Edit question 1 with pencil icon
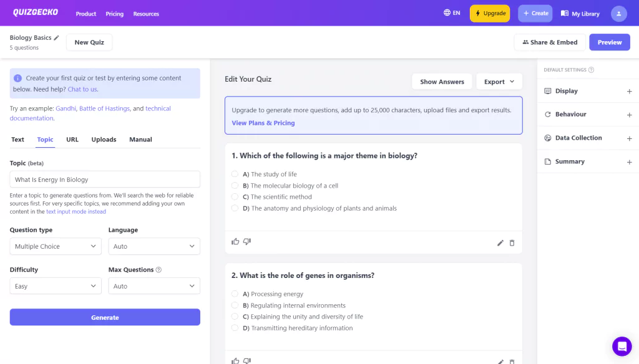This screenshot has width=639, height=364. click(500, 243)
